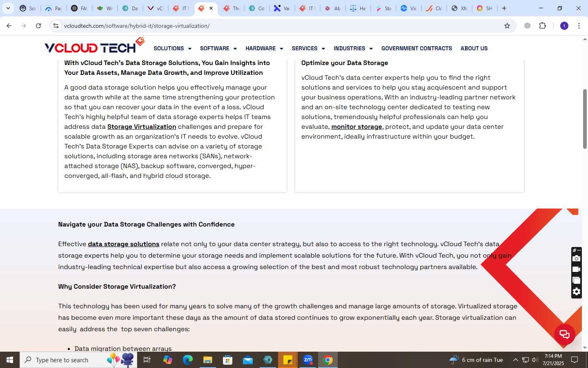Viewport: 588px width, 368px height.
Task: Open the gallery icon in side toolbar
Action: coord(576,280)
